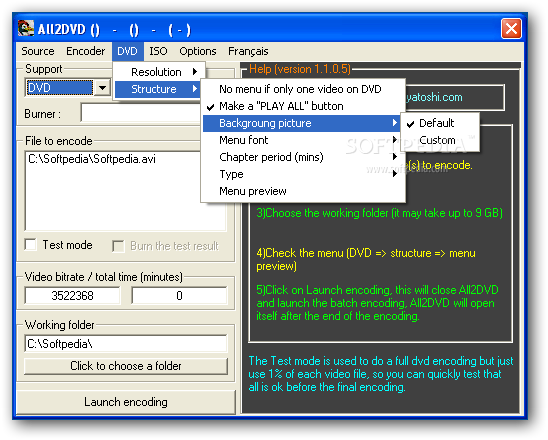Select Custom background picture

[x=440, y=140]
